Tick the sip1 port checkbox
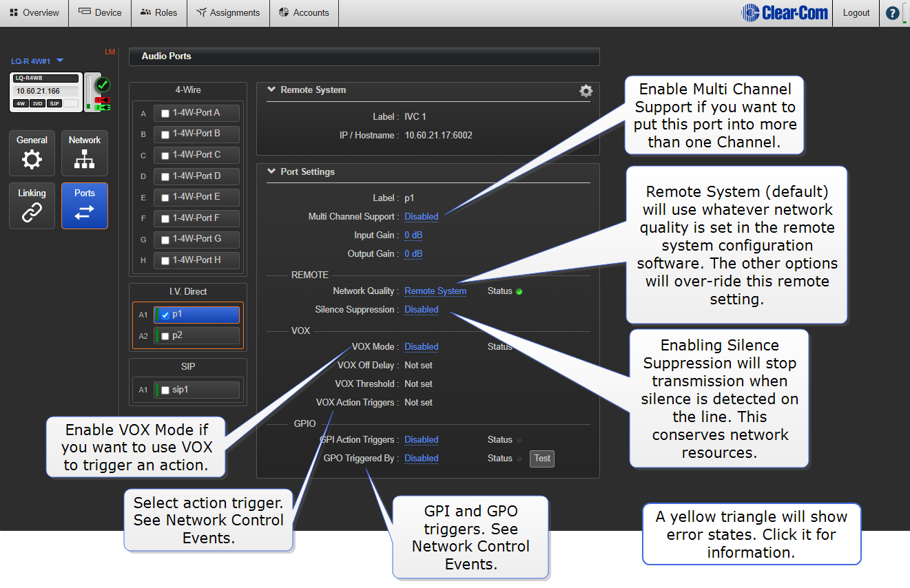The width and height of the screenshot is (910, 588). pyautogui.click(x=165, y=390)
